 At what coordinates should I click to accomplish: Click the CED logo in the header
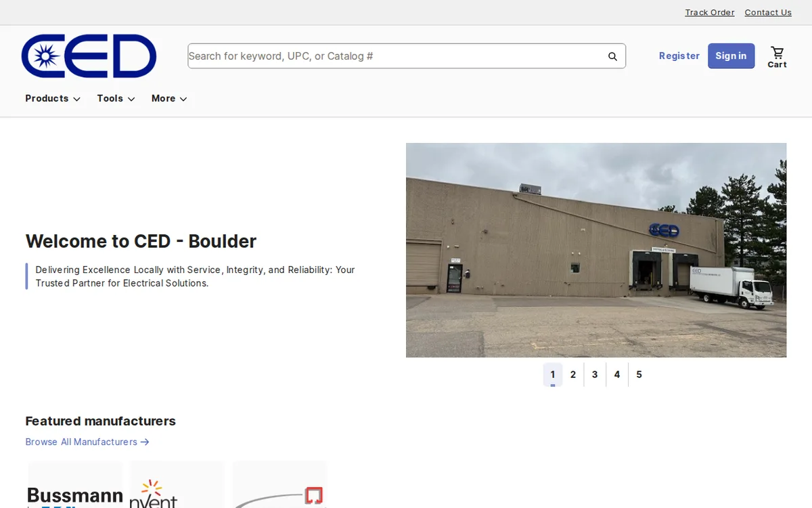coord(89,56)
